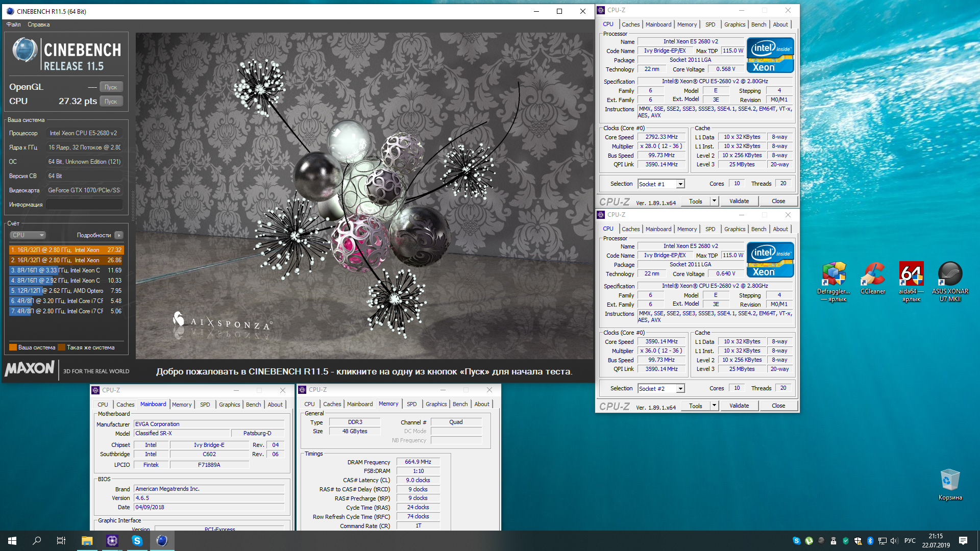Open the Файл menu in Cinebench
This screenshot has height=551, width=980.
[14, 24]
